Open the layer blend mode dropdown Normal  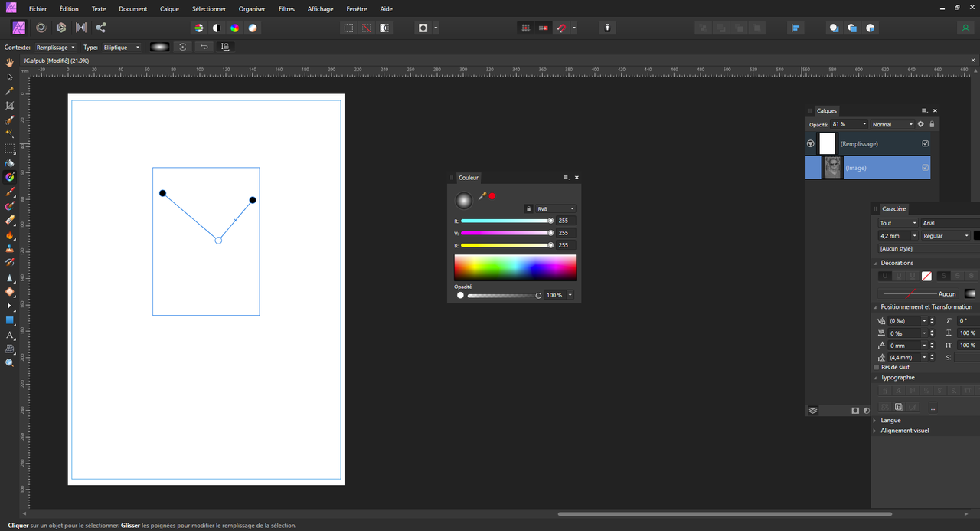tap(892, 124)
